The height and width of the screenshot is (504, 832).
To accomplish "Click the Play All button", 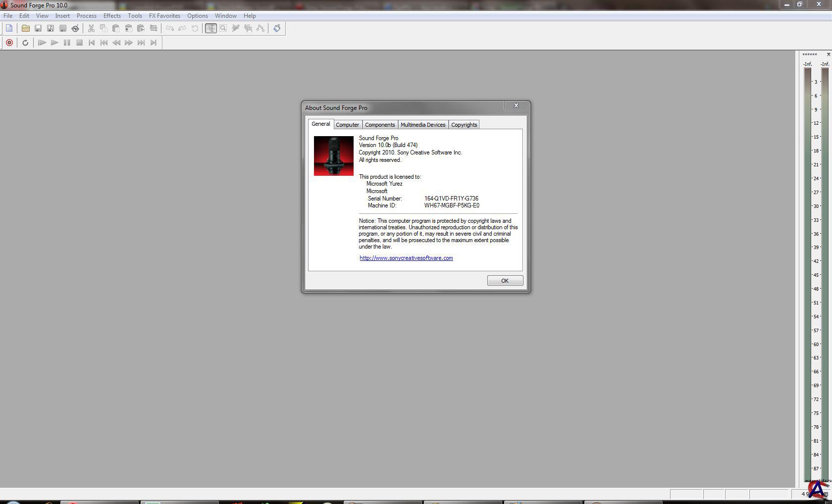I will [x=42, y=43].
